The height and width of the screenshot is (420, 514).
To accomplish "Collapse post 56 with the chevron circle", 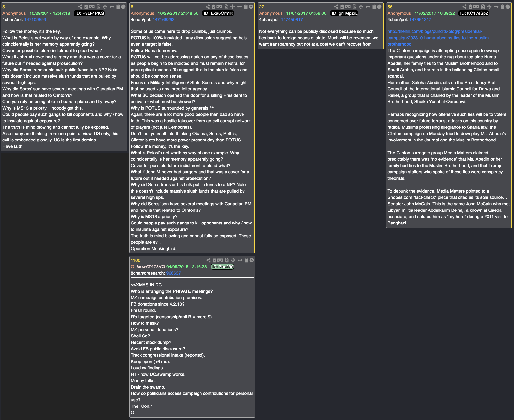I will (508, 7).
